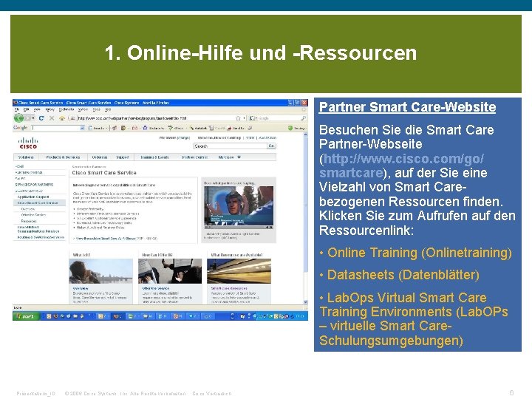The image size is (532, 399).
Task: Click the Google toolbar Check spelling icon
Action: click(171, 128)
